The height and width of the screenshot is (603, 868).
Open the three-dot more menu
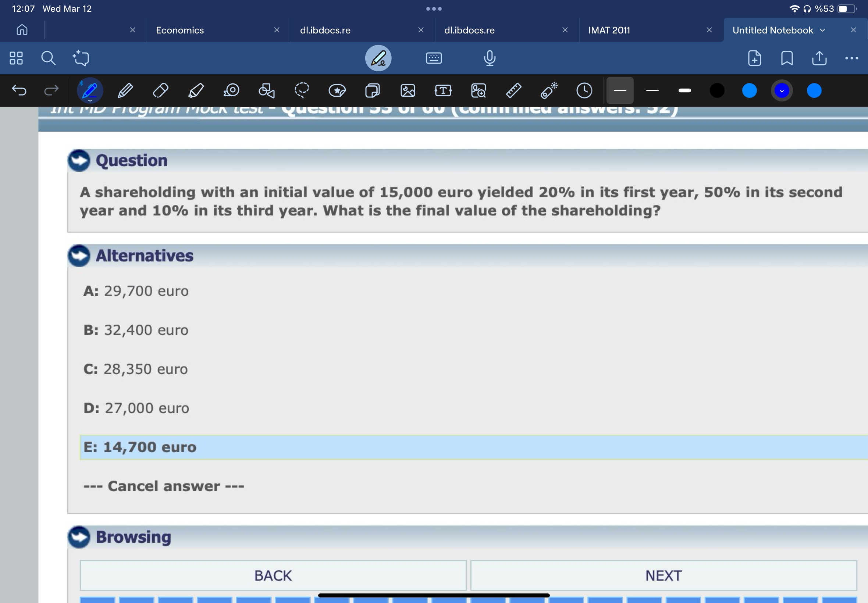coord(851,58)
